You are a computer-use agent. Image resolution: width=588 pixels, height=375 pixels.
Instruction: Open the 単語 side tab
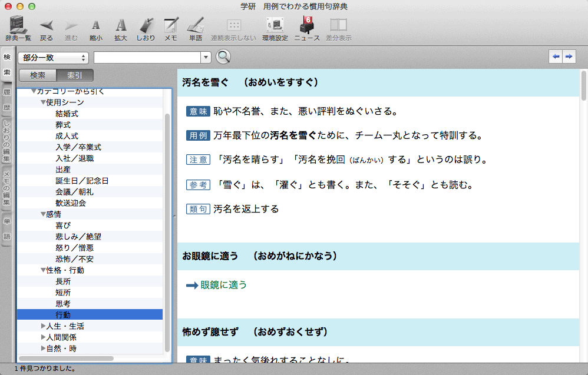(7, 229)
